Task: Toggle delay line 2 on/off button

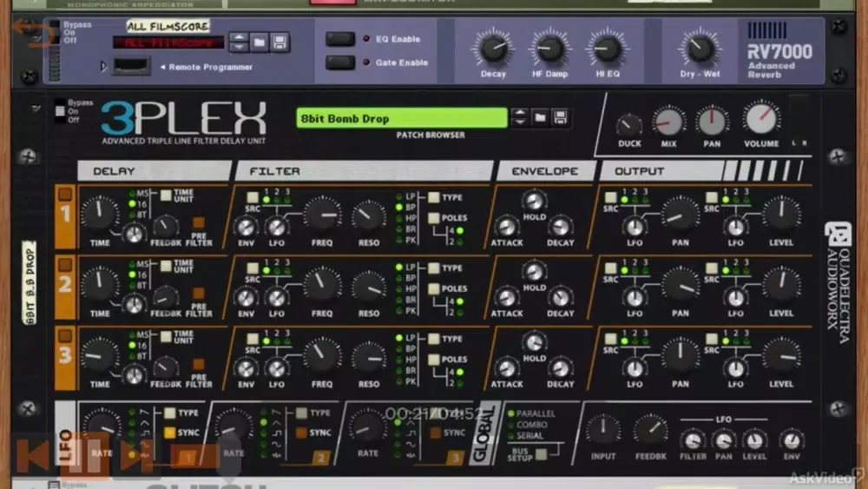Action: coord(65,265)
